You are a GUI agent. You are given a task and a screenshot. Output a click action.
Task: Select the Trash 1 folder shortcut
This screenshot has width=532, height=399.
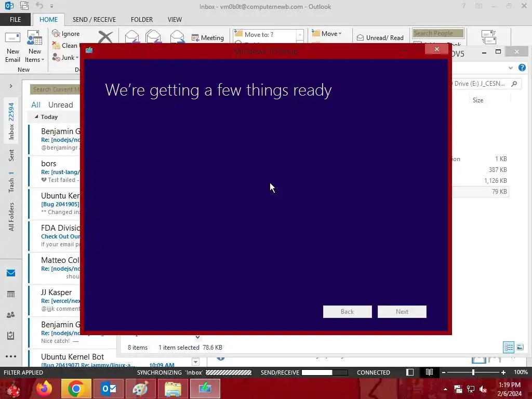click(11, 182)
